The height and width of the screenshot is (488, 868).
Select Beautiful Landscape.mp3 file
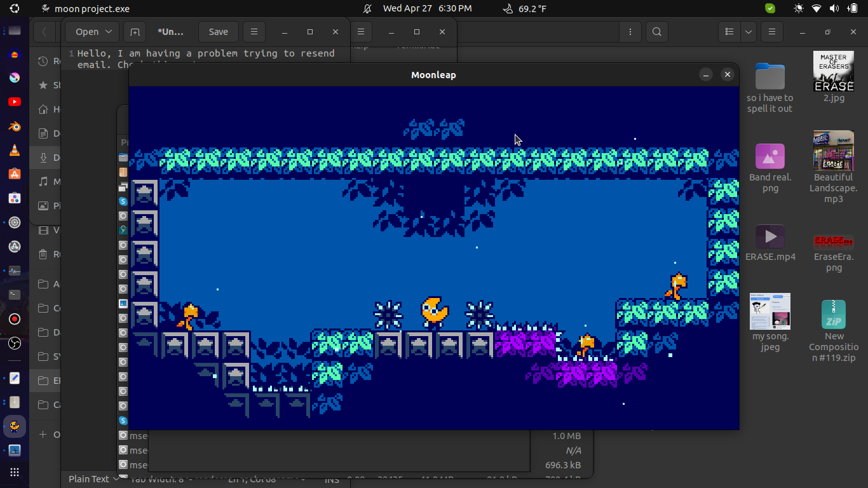[834, 167]
